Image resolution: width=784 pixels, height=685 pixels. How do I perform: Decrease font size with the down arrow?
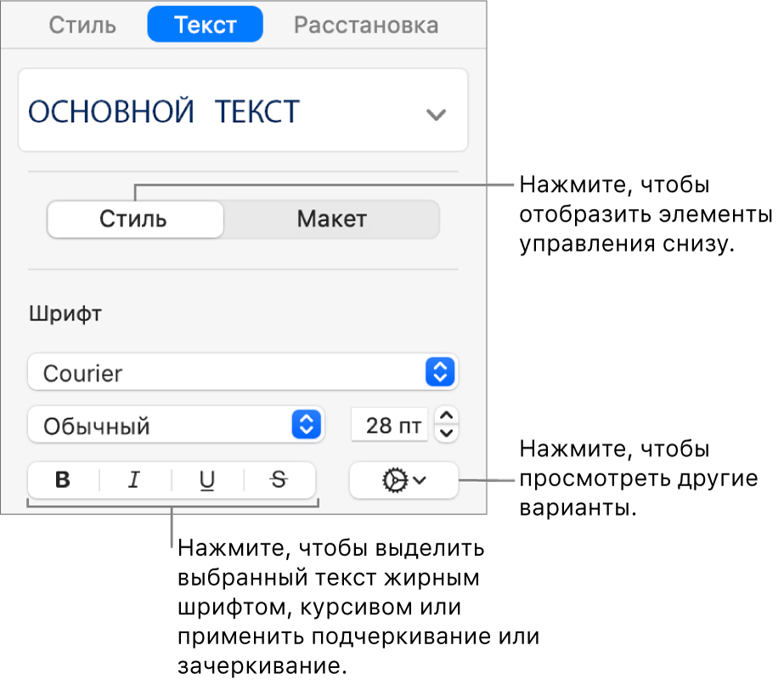(x=448, y=433)
